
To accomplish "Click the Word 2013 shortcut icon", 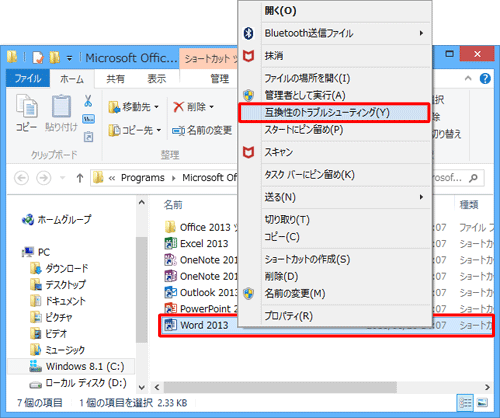I will coord(170,325).
